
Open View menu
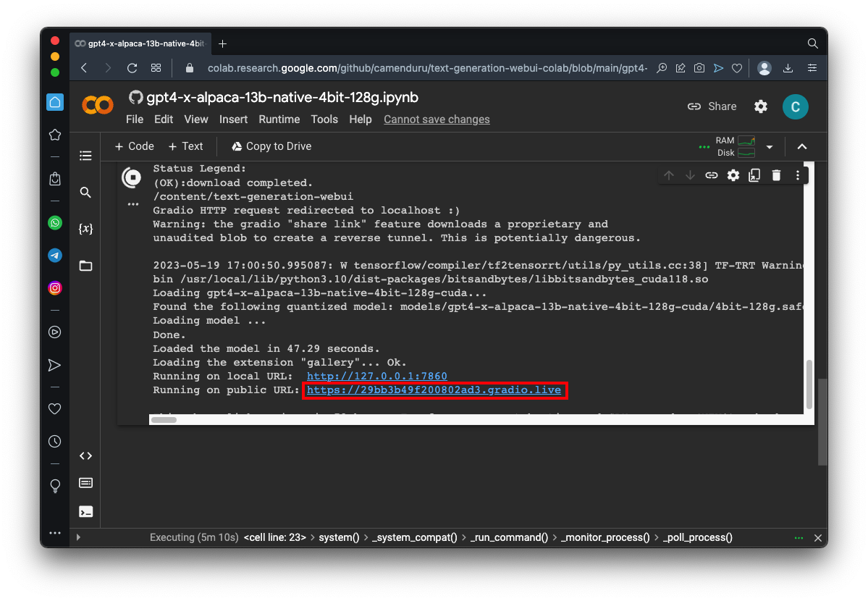(196, 119)
